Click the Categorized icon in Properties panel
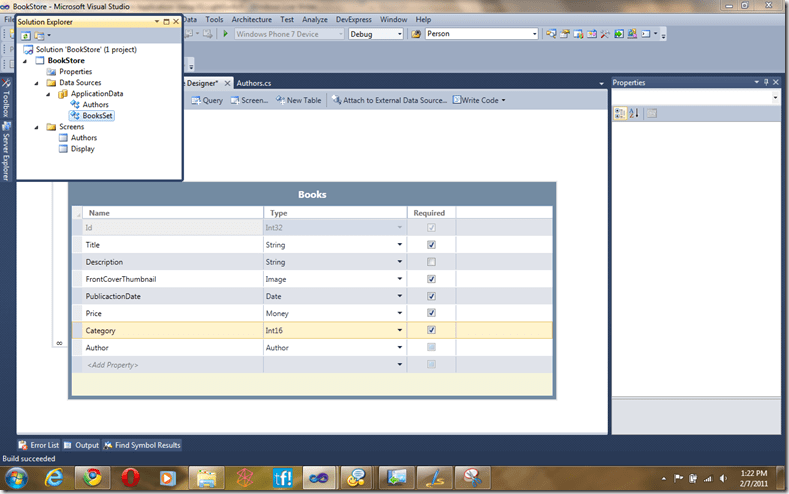Image resolution: width=789 pixels, height=494 pixels. 621,113
